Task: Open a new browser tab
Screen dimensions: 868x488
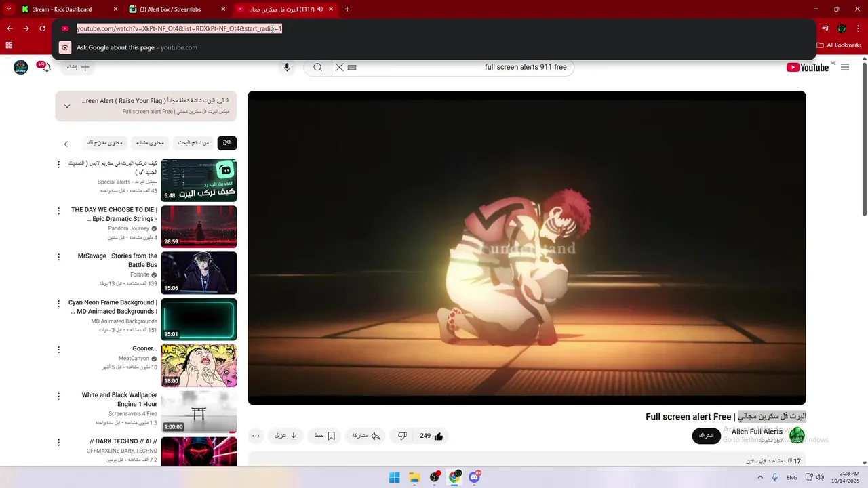Action: click(x=347, y=9)
